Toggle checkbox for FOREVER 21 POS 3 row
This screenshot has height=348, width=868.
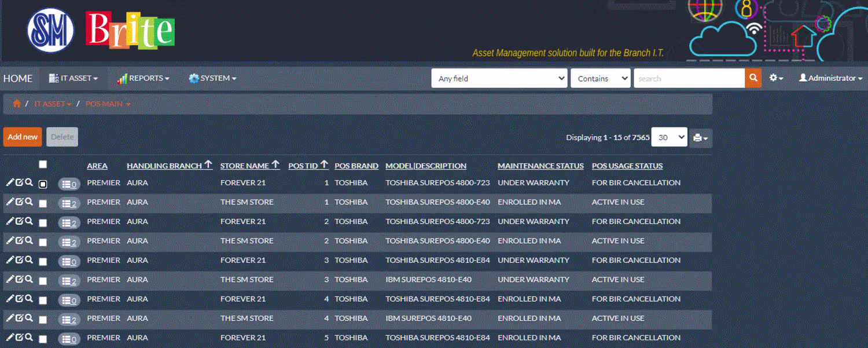click(x=43, y=262)
